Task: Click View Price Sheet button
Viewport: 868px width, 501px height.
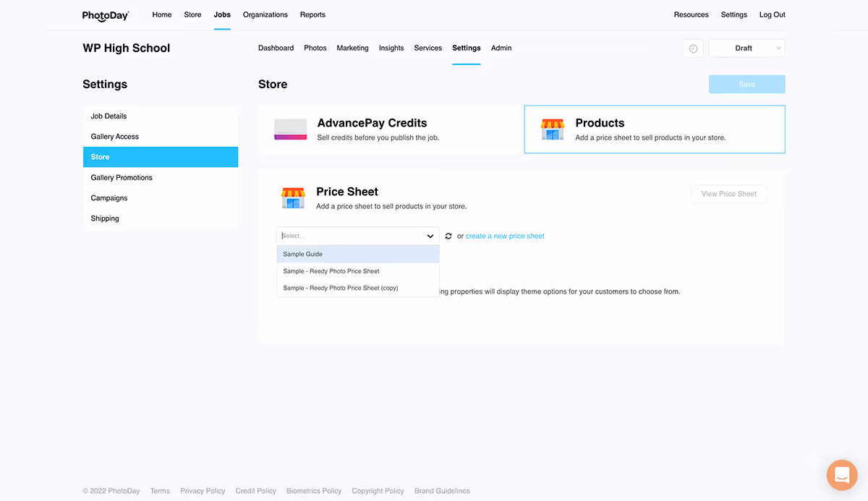Action: click(x=728, y=194)
